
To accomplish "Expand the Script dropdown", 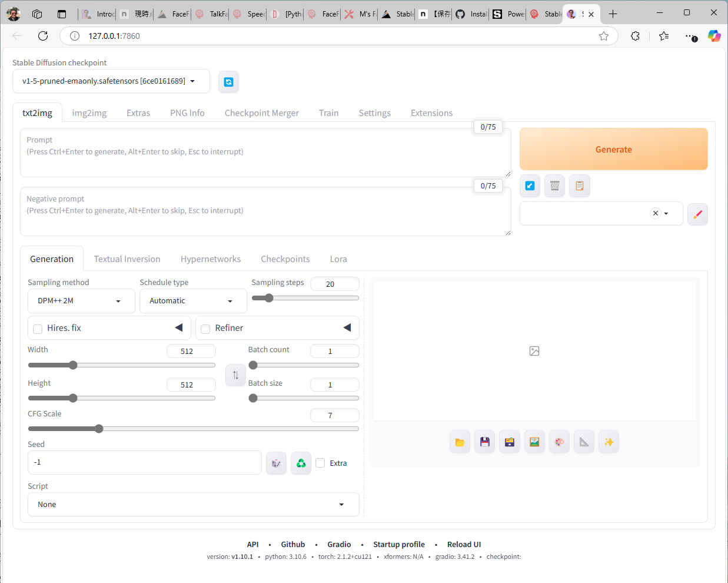I will click(193, 505).
